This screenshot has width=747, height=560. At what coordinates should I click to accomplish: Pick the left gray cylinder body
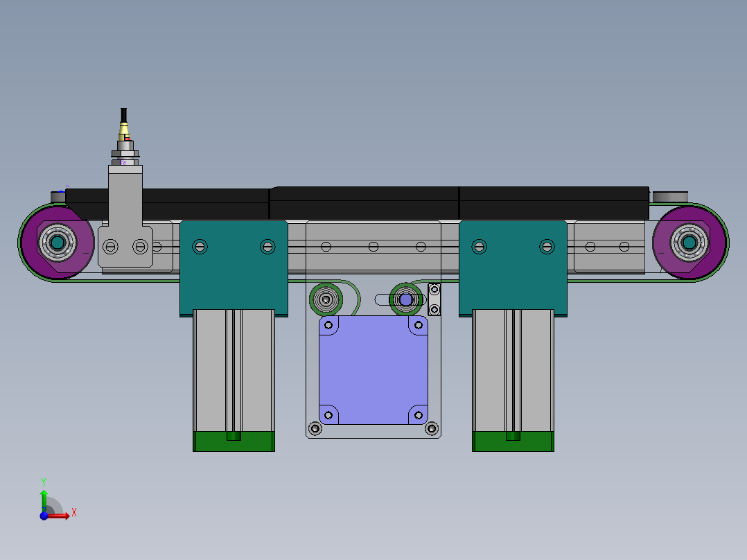(234, 371)
